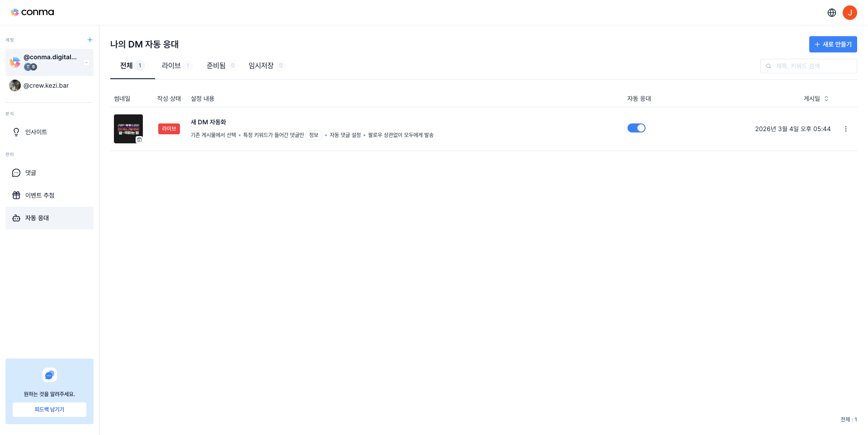Go to 이벤트 추첨 in the sidebar
The width and height of the screenshot is (868, 435).
40,195
